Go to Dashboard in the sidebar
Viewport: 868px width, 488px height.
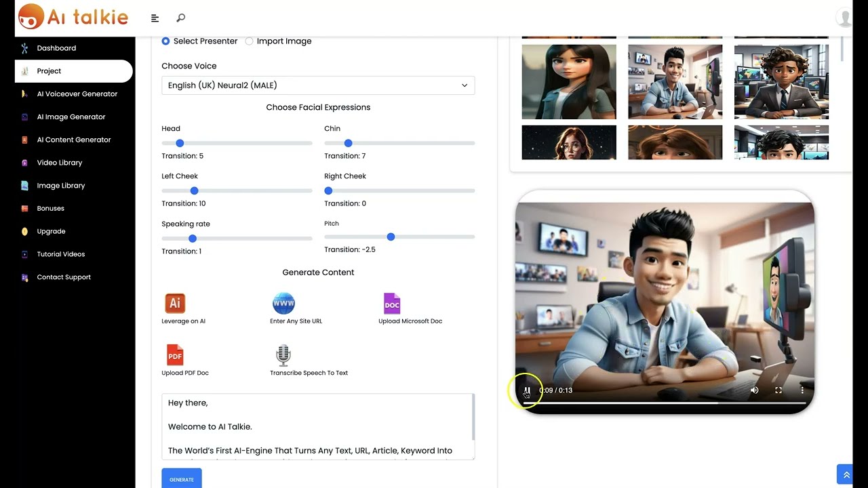coord(56,48)
